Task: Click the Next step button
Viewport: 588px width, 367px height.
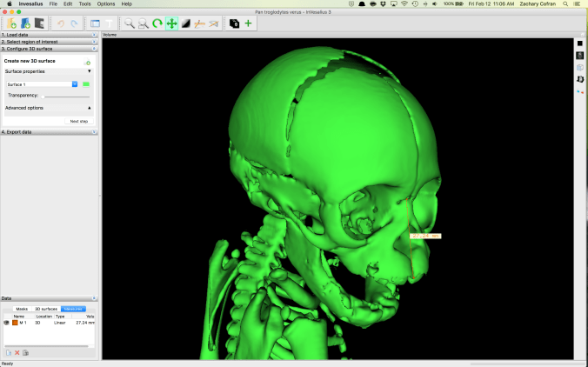Action: click(x=78, y=122)
